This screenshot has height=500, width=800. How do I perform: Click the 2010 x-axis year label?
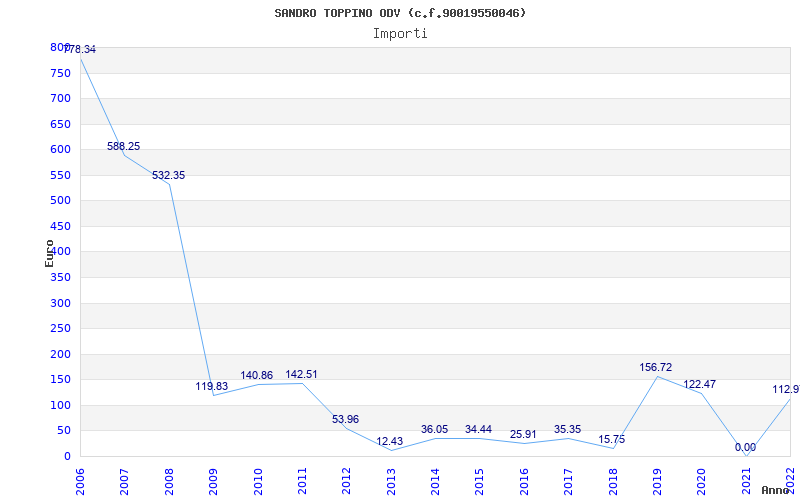258,482
